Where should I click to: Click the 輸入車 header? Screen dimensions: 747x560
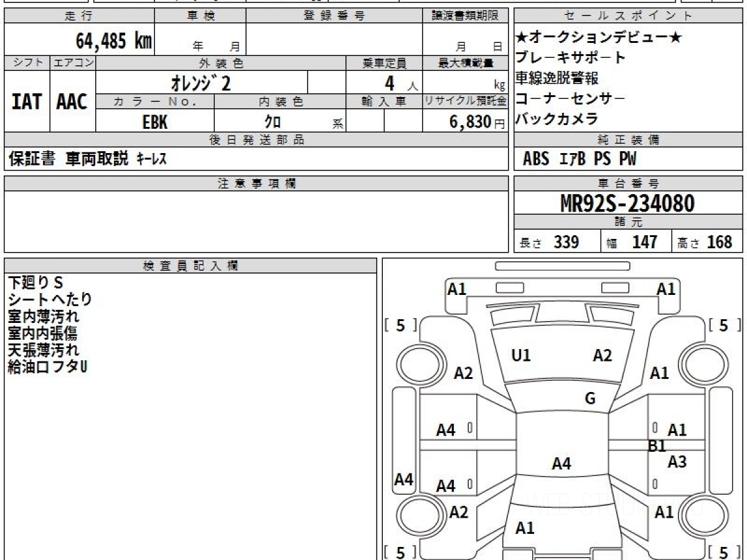point(384,101)
